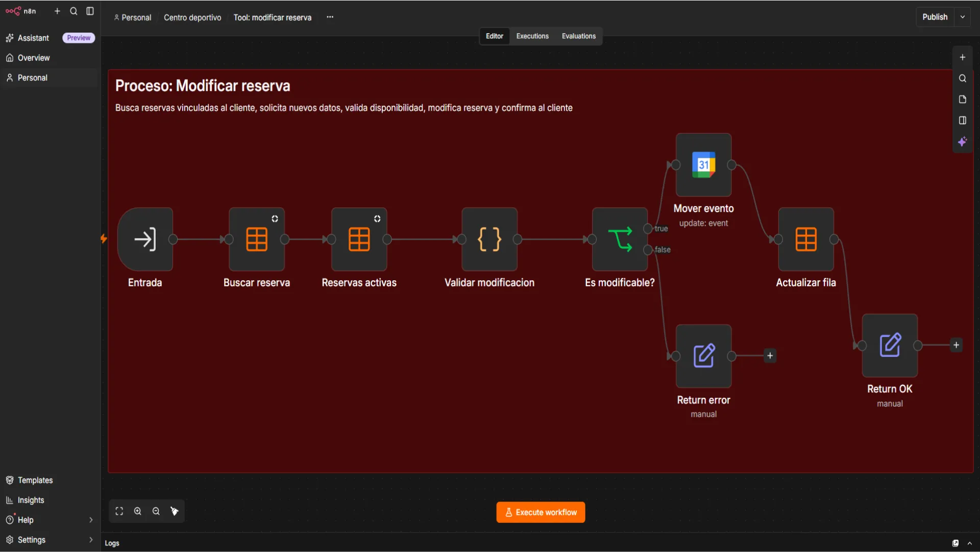Select the Return error node
This screenshot has width=980, height=552.
click(704, 356)
